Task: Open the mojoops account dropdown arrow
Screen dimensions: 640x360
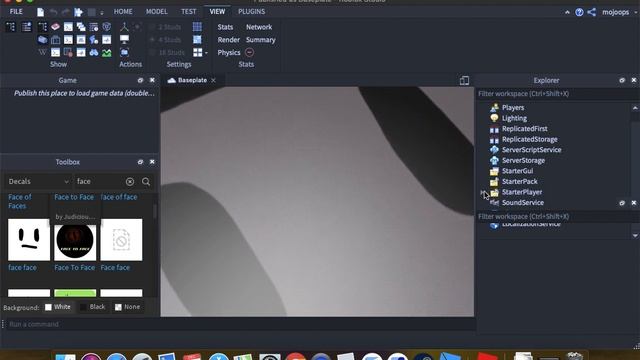Action: 636,12
